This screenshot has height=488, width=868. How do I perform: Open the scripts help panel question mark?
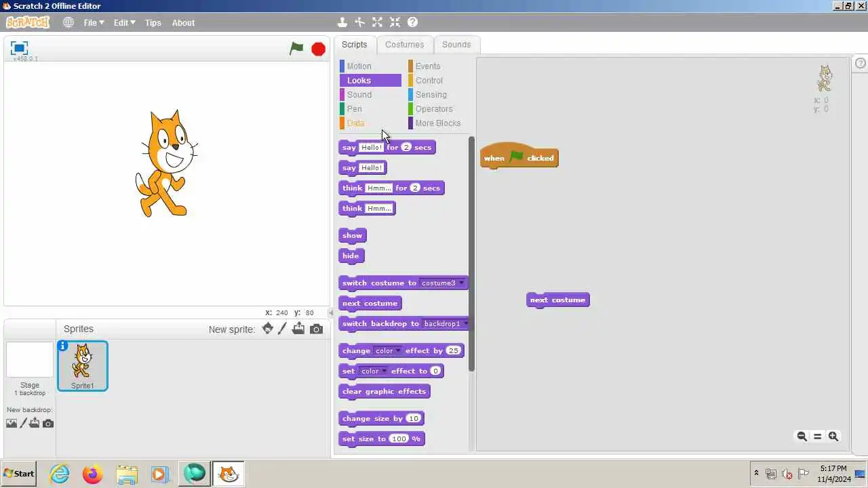point(861,63)
